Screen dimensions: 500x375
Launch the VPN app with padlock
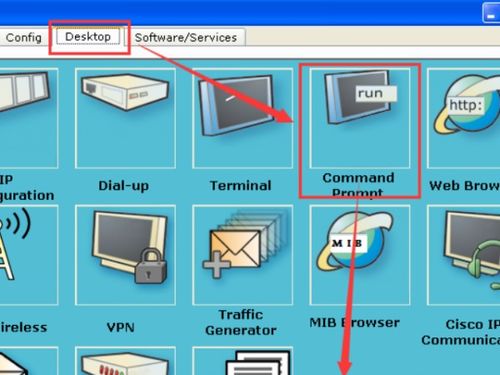125,255
